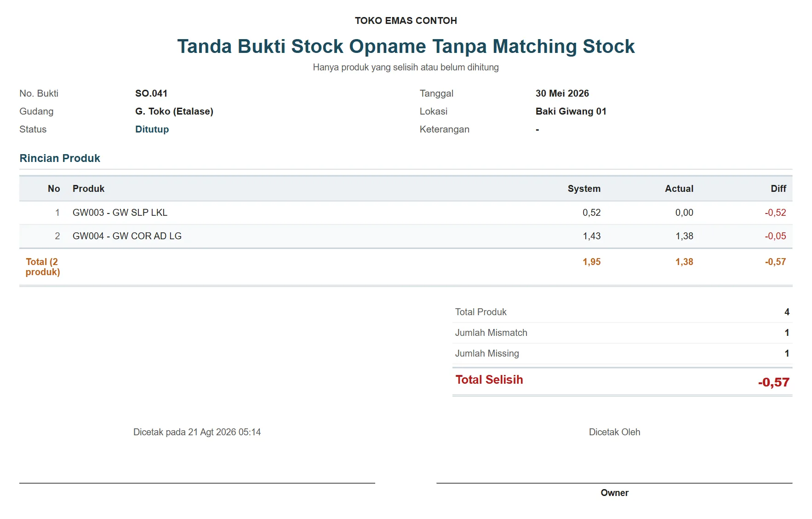The image size is (812, 519).
Task: Click the Owner signature label
Action: click(x=614, y=493)
